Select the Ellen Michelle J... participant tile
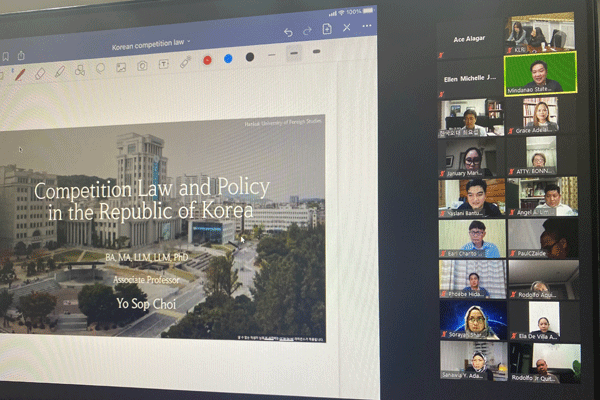The height and width of the screenshot is (400, 600). tap(470, 78)
